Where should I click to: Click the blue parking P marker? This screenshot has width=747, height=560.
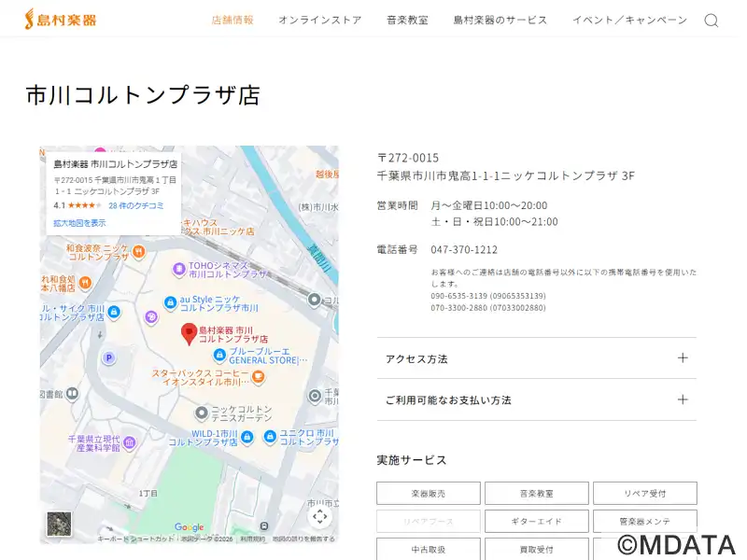click(108, 357)
